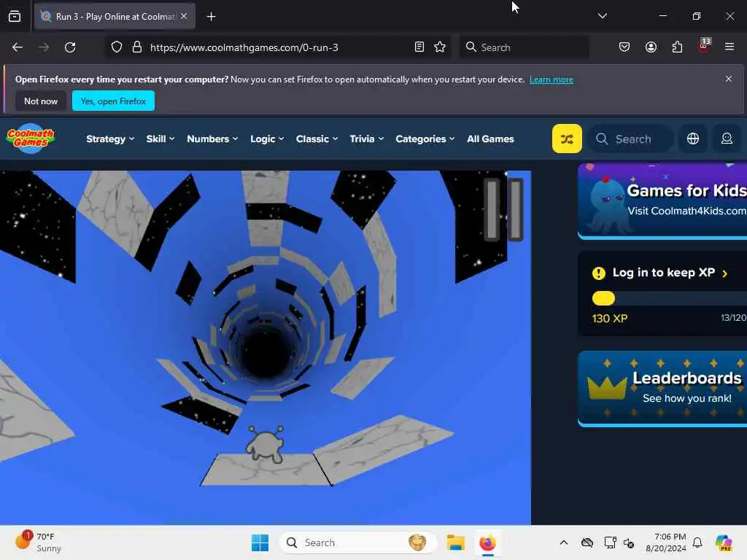Image resolution: width=747 pixels, height=560 pixels.
Task: Open Copilot icon in the taskbar
Action: (x=724, y=542)
